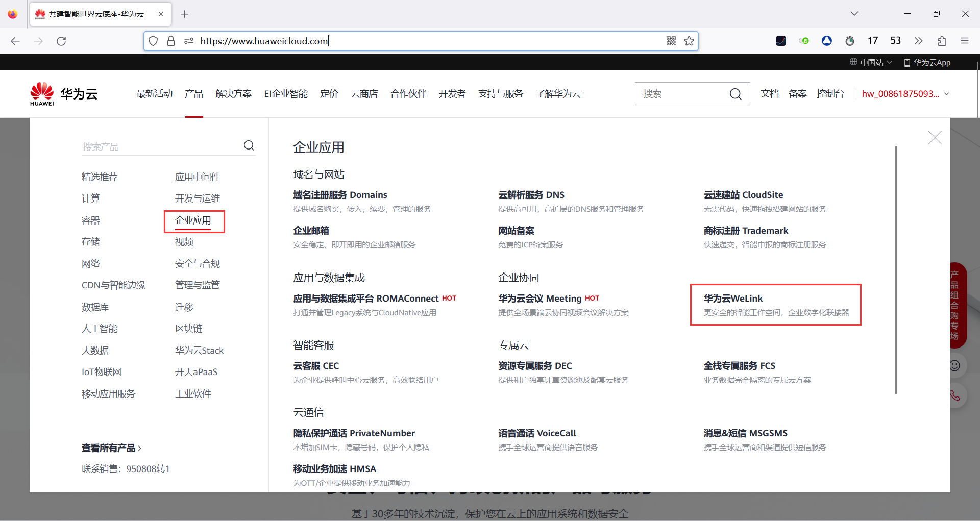The width and height of the screenshot is (980, 521).
Task: Toggle the tracking protection shield in address bar
Action: click(153, 41)
